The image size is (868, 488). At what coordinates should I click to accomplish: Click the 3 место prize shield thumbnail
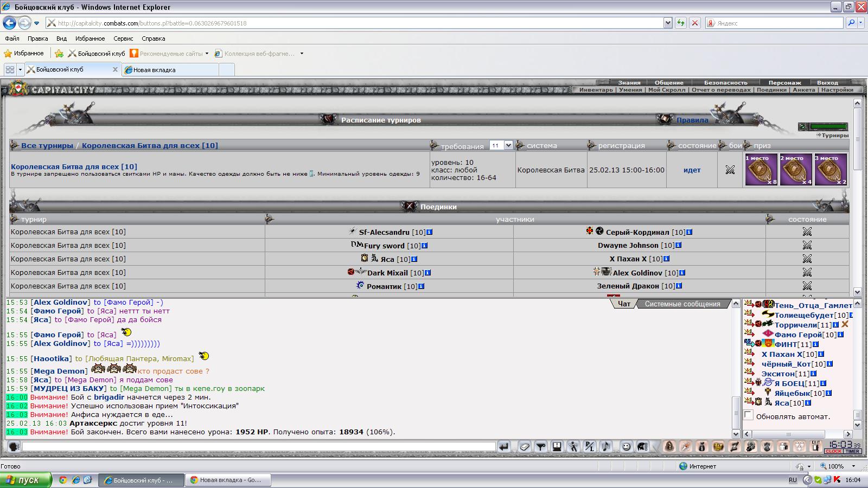pos(830,170)
